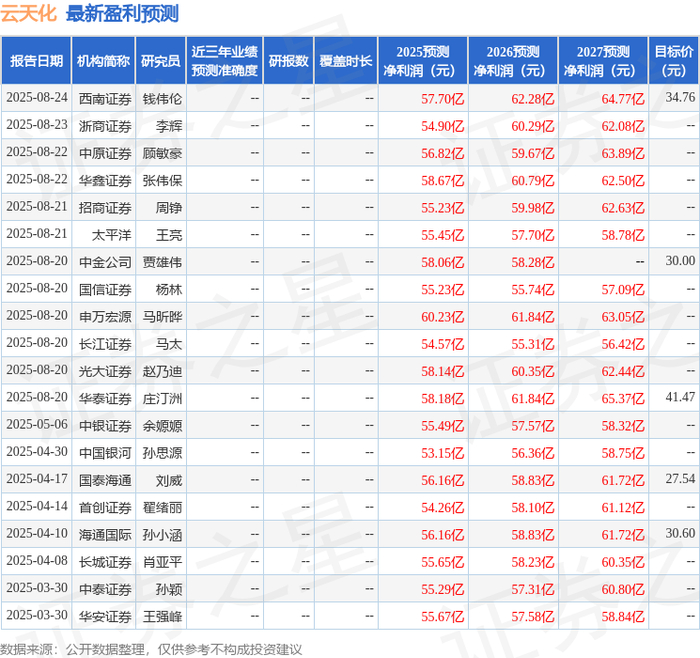The width and height of the screenshot is (700, 658).
Task: Select analyst 顾敏豪 cell
Action: (162, 154)
